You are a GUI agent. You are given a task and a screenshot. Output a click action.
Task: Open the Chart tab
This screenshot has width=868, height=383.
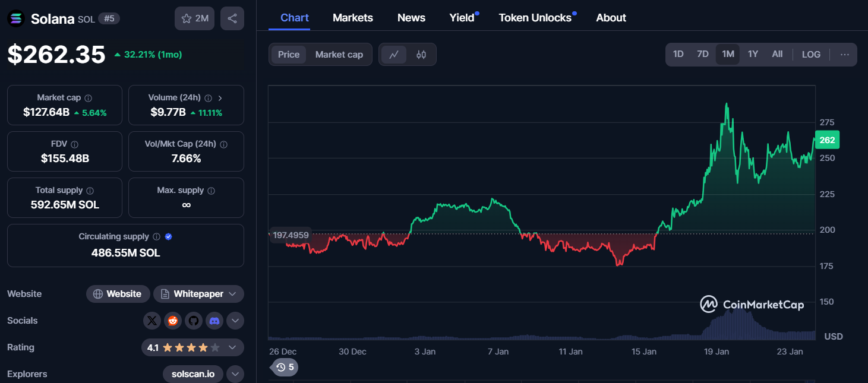(295, 18)
